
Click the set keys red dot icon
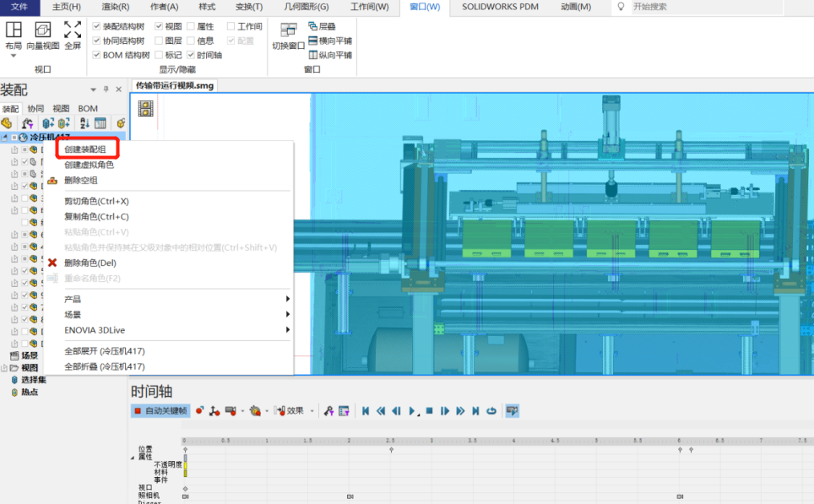(x=200, y=410)
